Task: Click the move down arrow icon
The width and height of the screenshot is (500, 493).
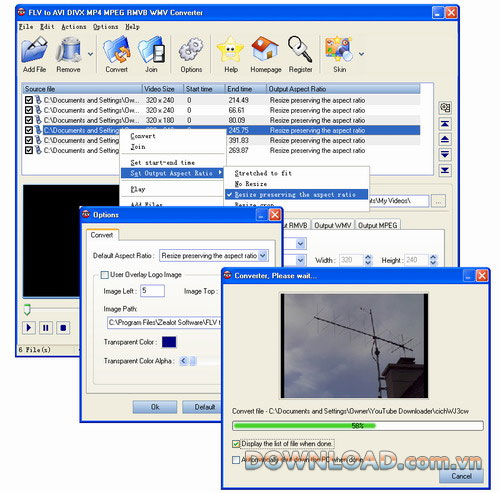Action: point(445,155)
